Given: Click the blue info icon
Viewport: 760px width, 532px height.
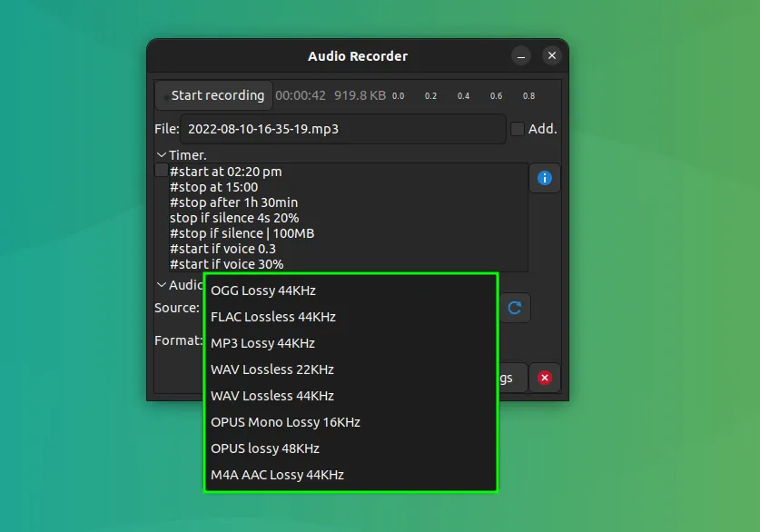Looking at the screenshot, I should 545,178.
